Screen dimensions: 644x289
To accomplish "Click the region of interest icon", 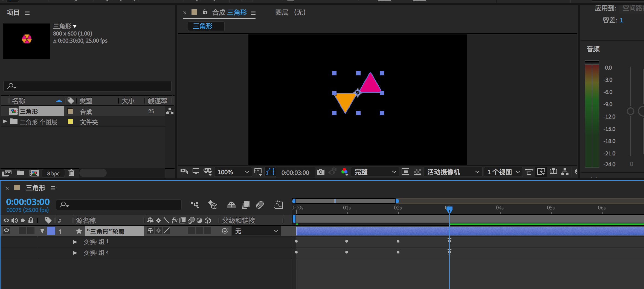I will [405, 172].
